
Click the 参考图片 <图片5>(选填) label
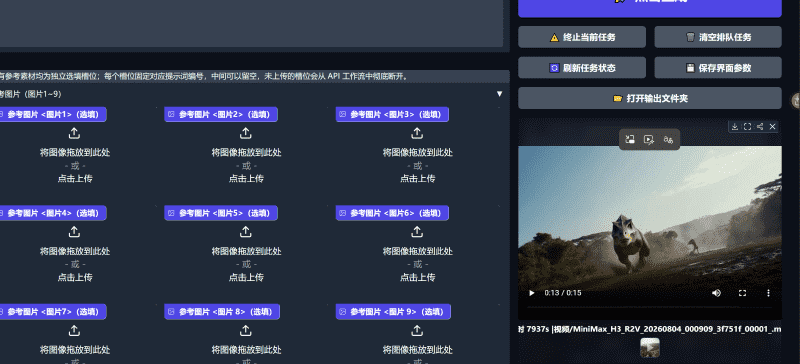click(221, 213)
